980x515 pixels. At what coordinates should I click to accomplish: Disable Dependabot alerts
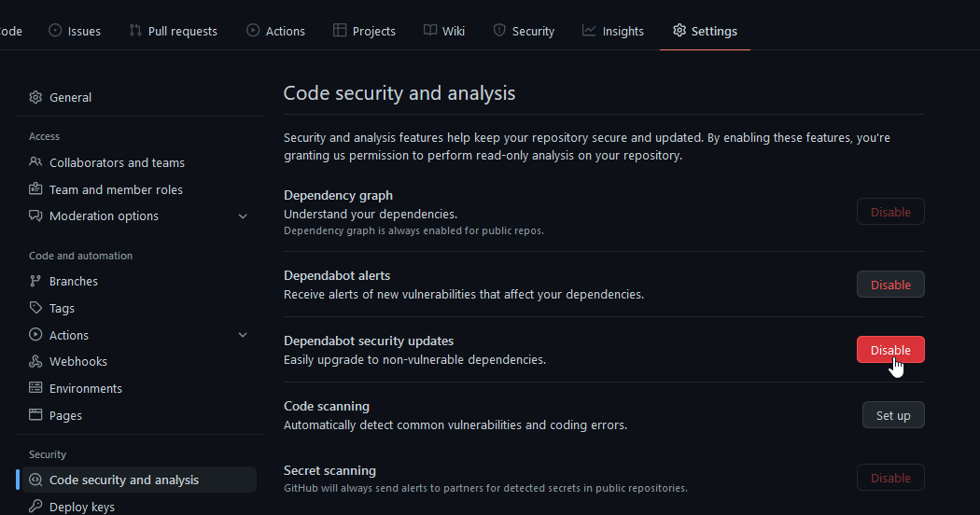pos(890,285)
